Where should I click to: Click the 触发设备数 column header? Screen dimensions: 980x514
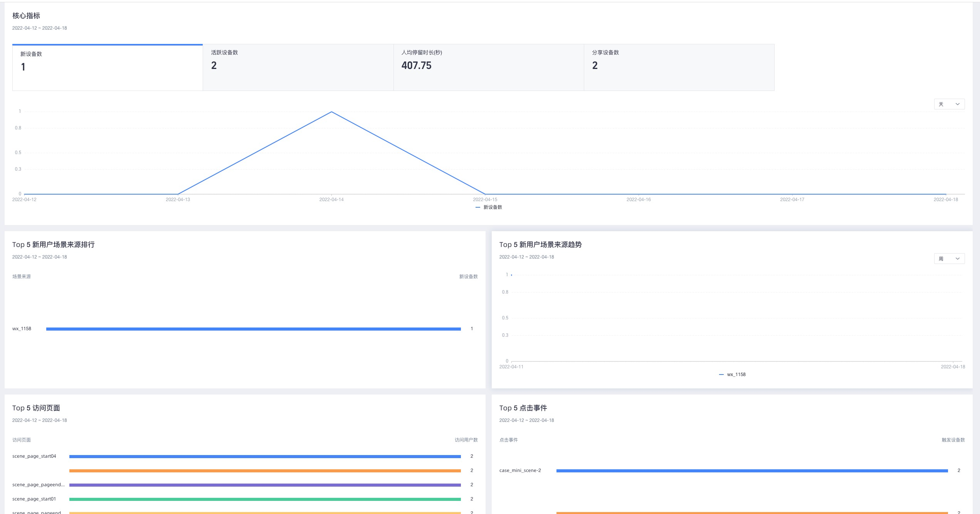(x=953, y=440)
